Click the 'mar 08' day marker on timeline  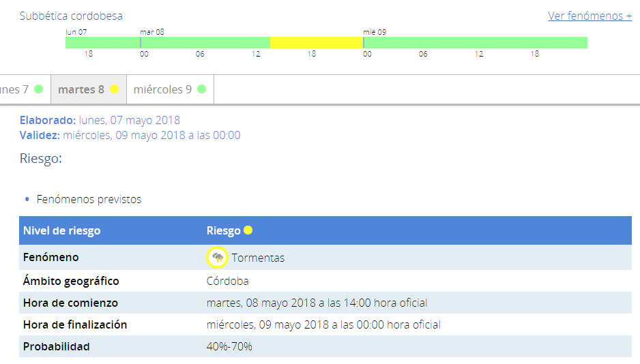point(152,32)
